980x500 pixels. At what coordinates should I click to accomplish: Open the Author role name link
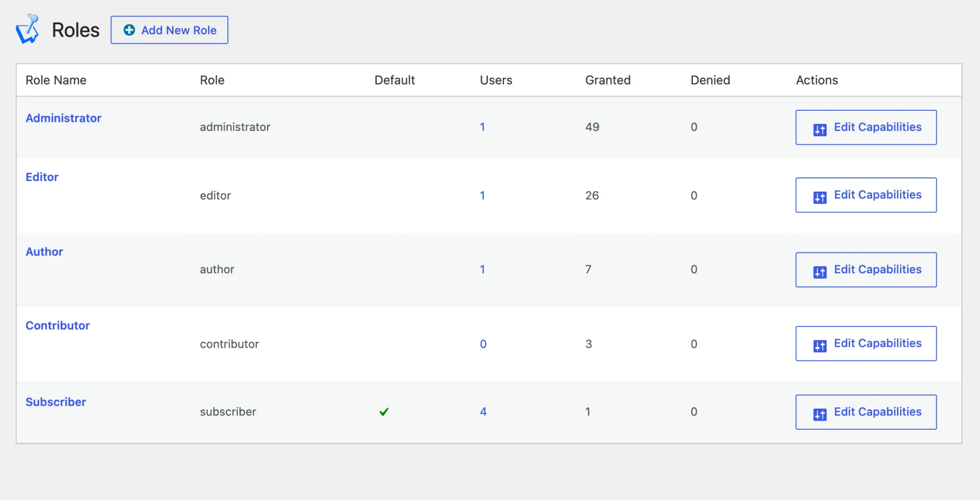pos(44,252)
